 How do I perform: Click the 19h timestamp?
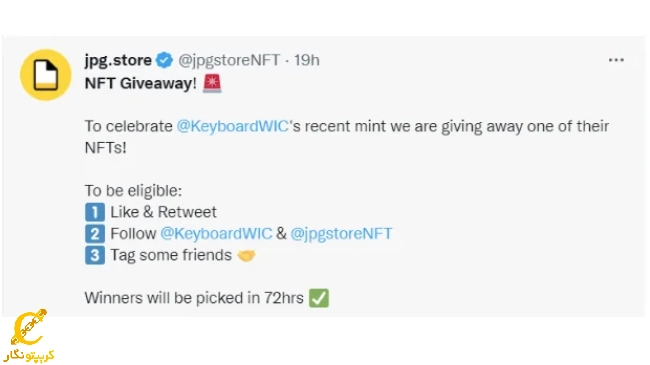pos(307,60)
